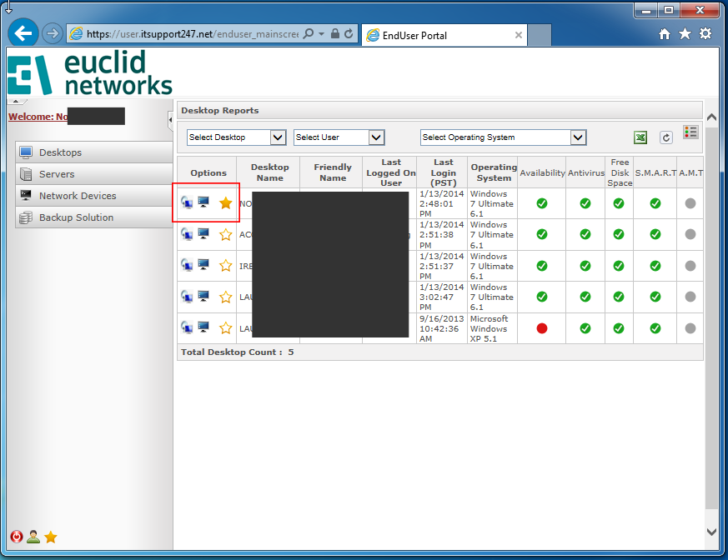Screen dimensions: 728x560
Task: Toggle favorite star in IRE row
Action: point(226,265)
